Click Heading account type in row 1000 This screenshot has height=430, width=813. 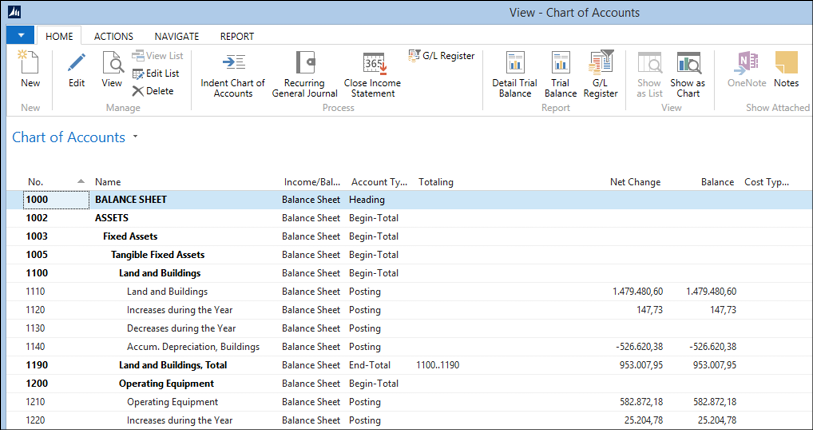tap(367, 200)
